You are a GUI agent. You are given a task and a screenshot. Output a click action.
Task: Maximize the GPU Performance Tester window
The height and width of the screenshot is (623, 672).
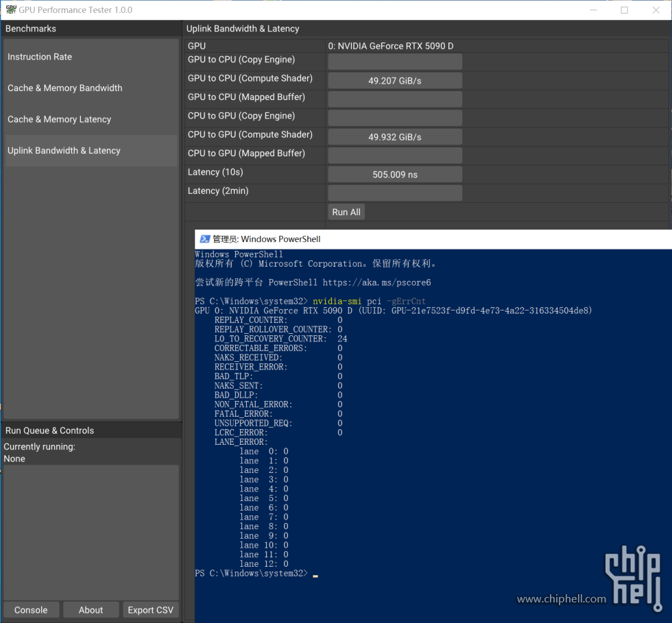[625, 10]
